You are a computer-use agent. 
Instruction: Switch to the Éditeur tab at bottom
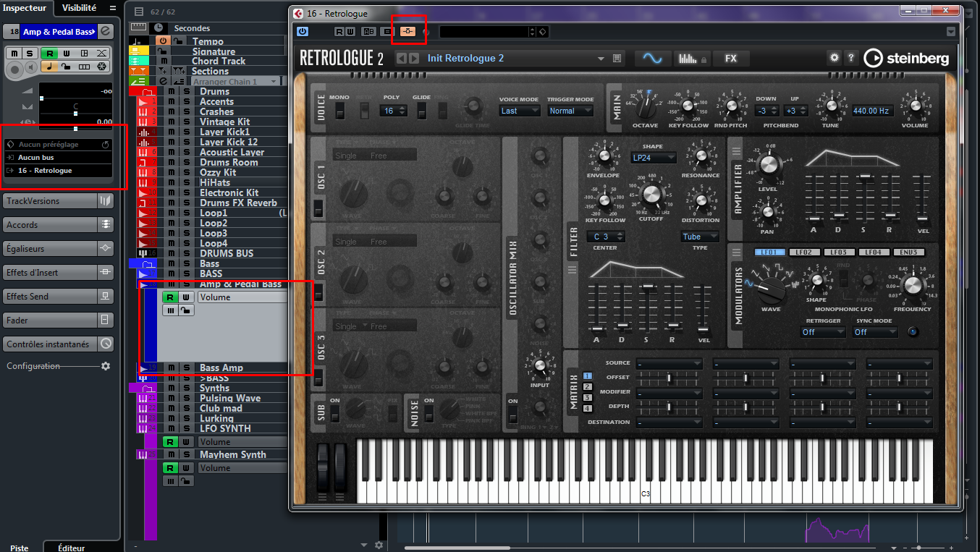71,548
